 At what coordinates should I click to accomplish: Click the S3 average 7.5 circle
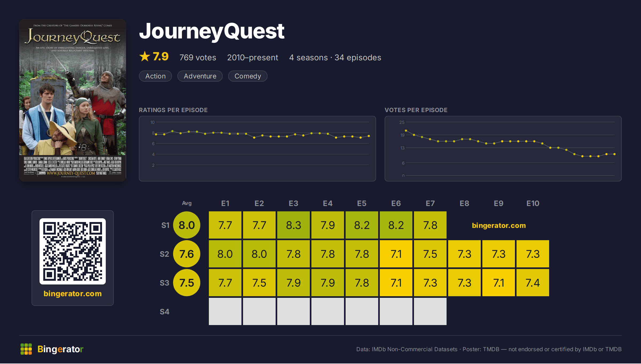pyautogui.click(x=187, y=283)
